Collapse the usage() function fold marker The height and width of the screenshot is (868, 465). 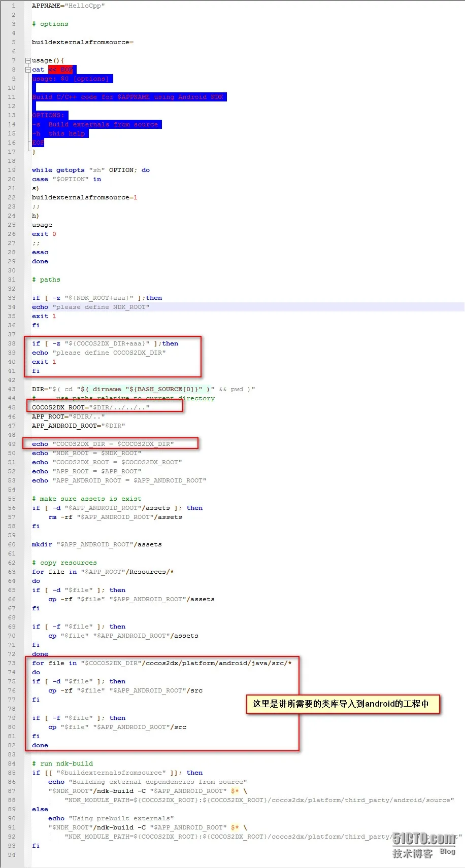click(28, 61)
